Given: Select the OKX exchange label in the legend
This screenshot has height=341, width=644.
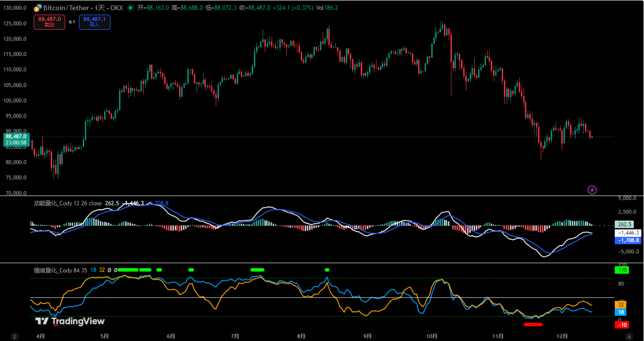Looking at the screenshot, I should pos(117,8).
